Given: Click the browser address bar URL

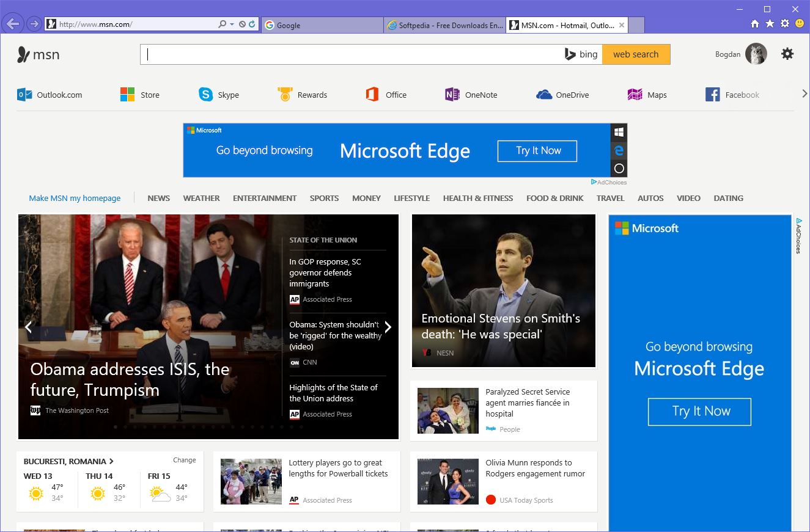Looking at the screenshot, I should [136, 24].
